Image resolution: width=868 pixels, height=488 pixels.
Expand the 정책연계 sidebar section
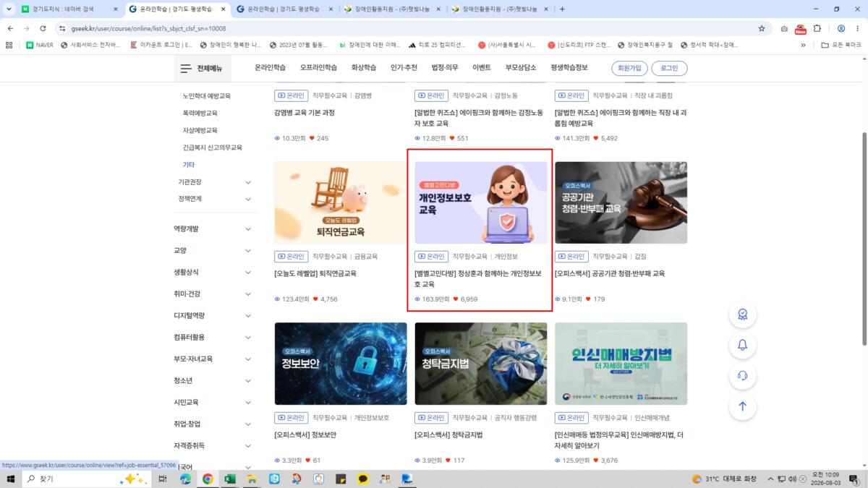pyautogui.click(x=248, y=199)
